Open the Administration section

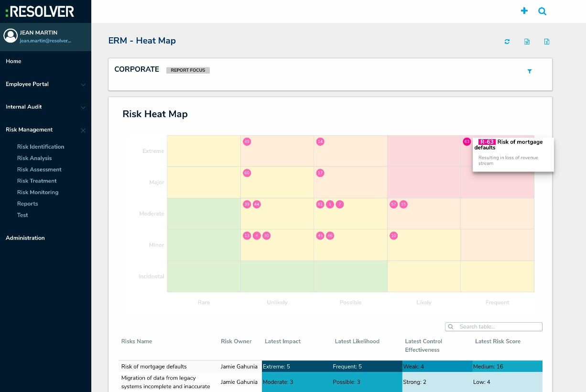pos(25,238)
